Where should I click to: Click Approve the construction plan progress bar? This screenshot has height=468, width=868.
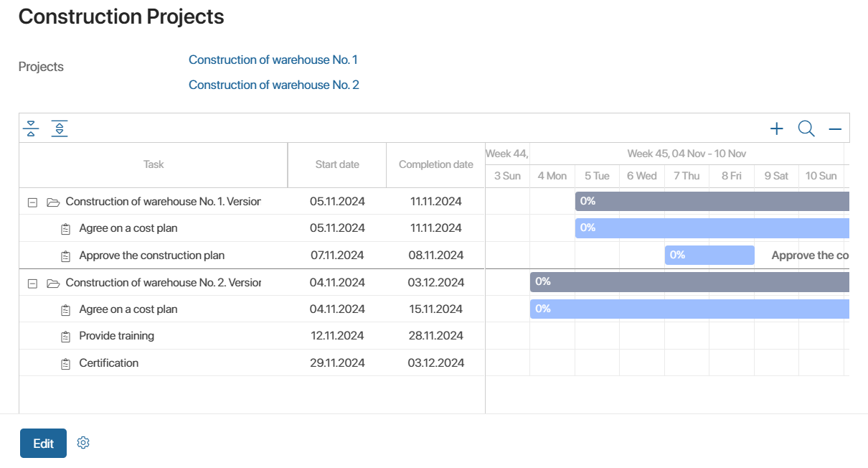pos(709,255)
